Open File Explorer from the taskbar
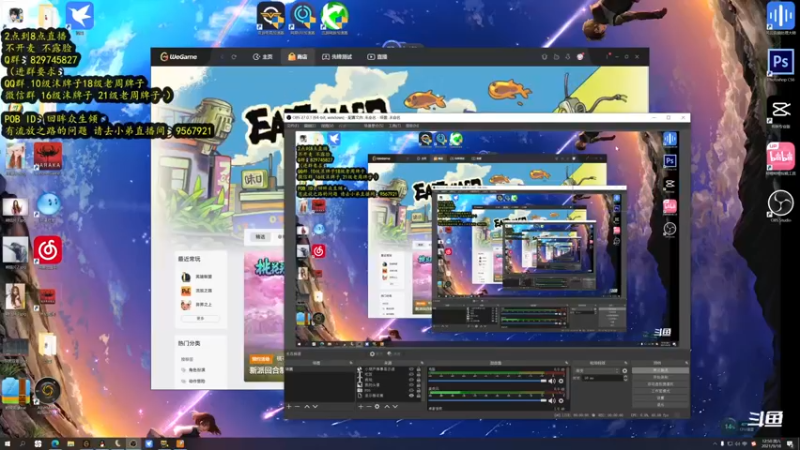The width and height of the screenshot is (800, 450). click(x=70, y=444)
